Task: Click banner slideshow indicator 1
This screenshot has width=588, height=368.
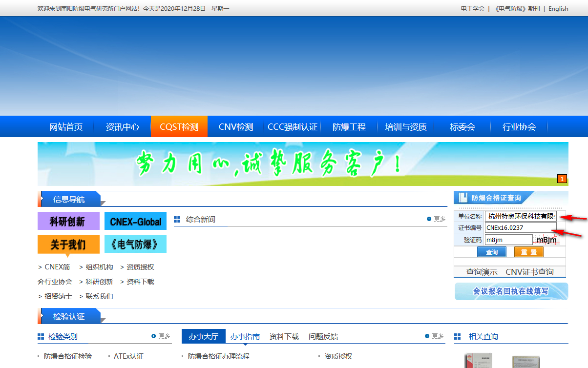Action: tap(561, 179)
